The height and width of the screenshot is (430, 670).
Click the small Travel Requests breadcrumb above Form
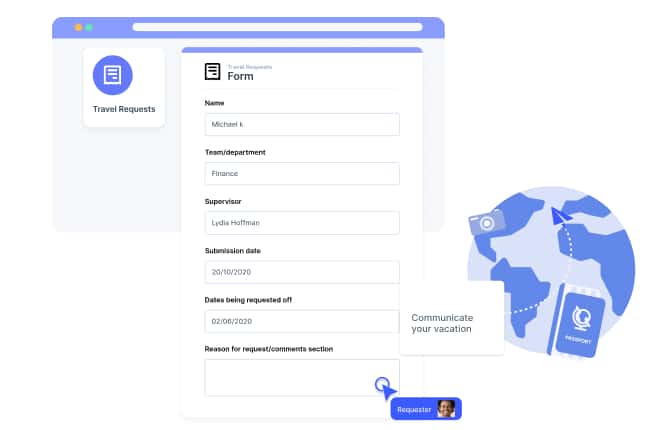(249, 67)
